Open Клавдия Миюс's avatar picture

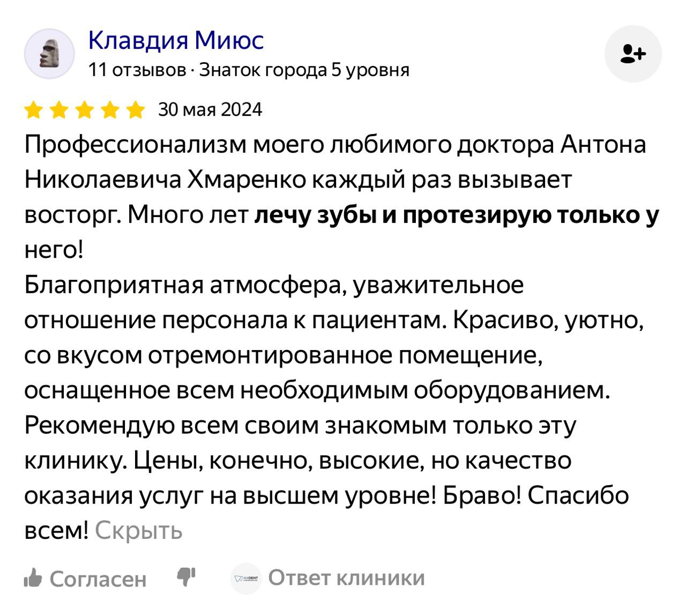[x=50, y=54]
